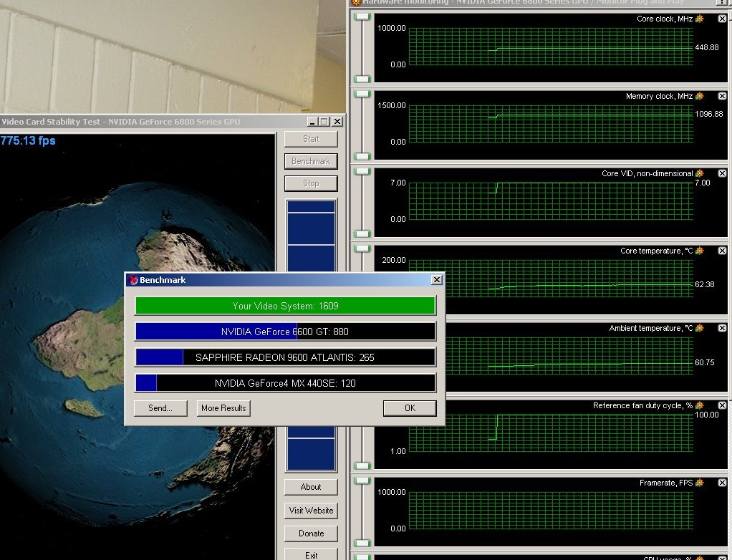Select the green Your Video System score bar
732x560 pixels.
[285, 306]
